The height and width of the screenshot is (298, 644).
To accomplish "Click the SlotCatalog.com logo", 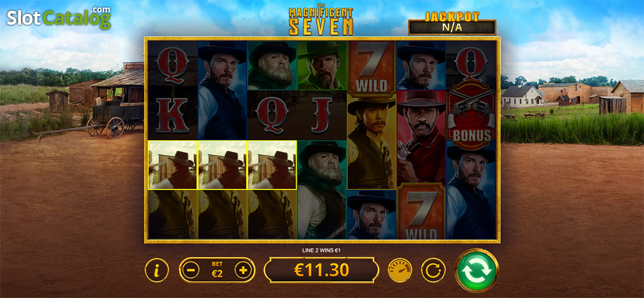I will point(59,17).
